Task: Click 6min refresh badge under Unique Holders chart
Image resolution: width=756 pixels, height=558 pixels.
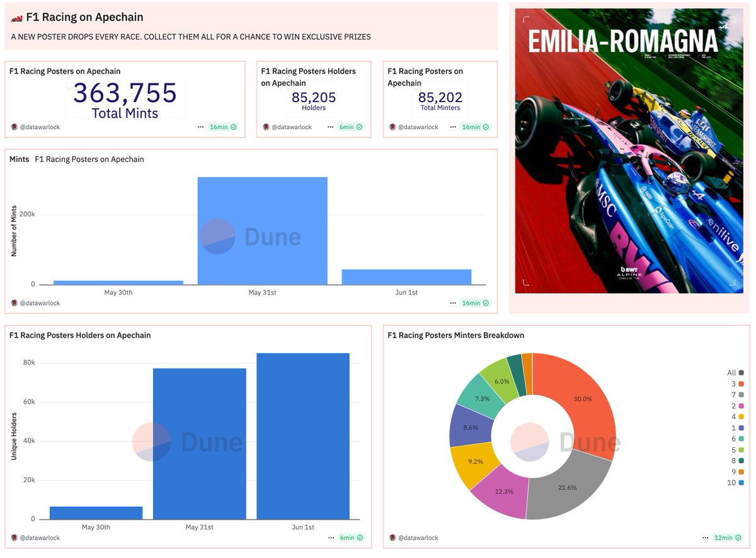Action: [x=351, y=538]
